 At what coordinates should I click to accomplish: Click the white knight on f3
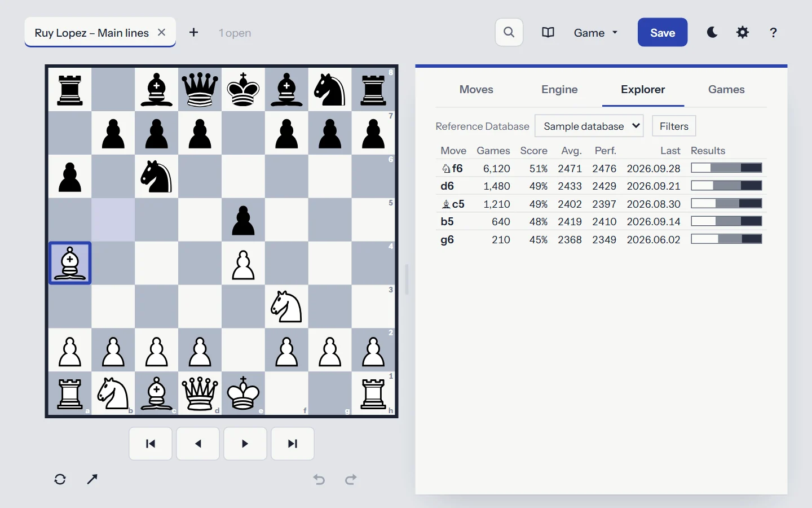pyautogui.click(x=286, y=306)
